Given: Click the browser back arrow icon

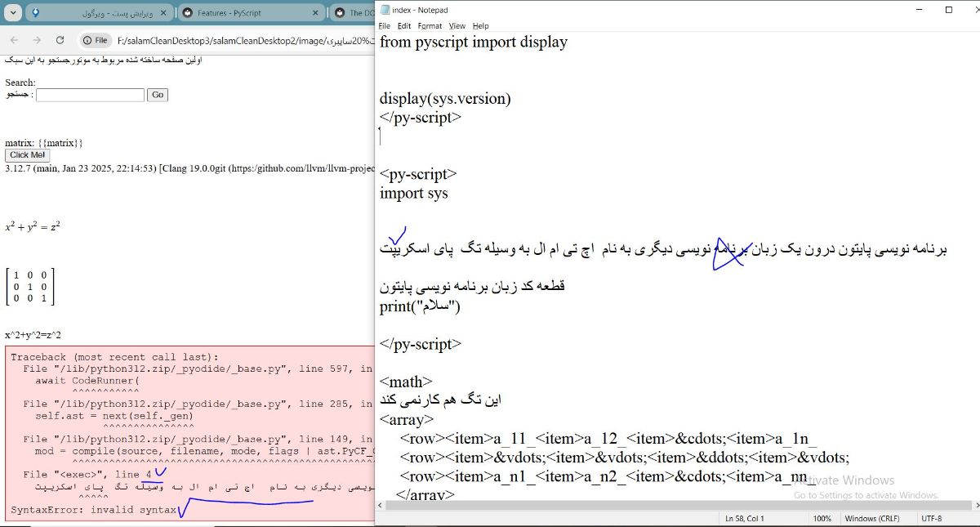Looking at the screenshot, I should [15, 40].
